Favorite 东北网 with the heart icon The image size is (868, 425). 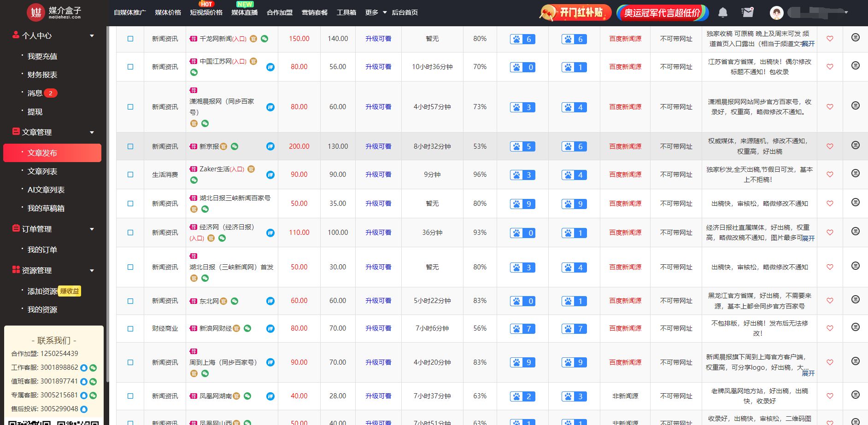830,301
